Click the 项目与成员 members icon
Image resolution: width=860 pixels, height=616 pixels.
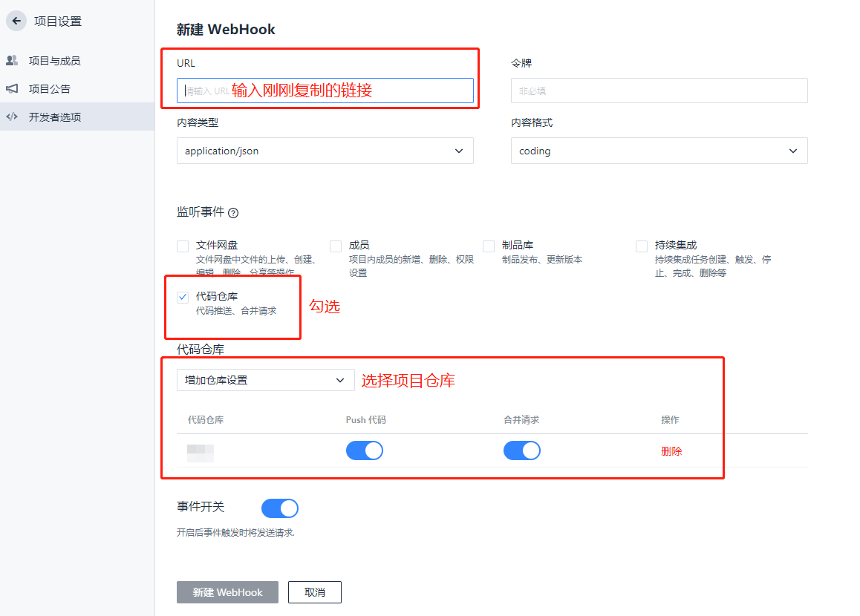(12, 60)
